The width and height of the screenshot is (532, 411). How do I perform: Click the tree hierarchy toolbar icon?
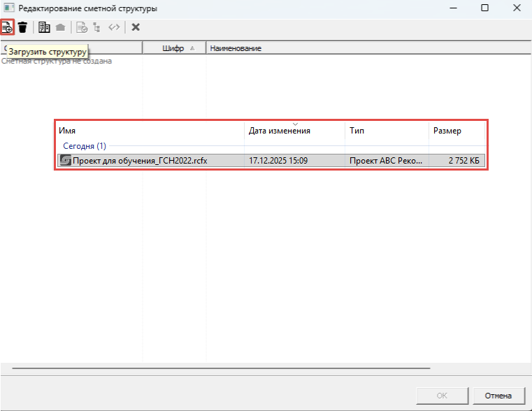coord(97,27)
